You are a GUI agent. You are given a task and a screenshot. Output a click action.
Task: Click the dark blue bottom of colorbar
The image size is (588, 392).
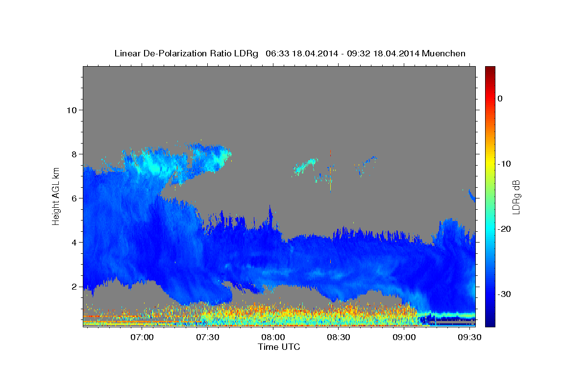pyautogui.click(x=490, y=321)
